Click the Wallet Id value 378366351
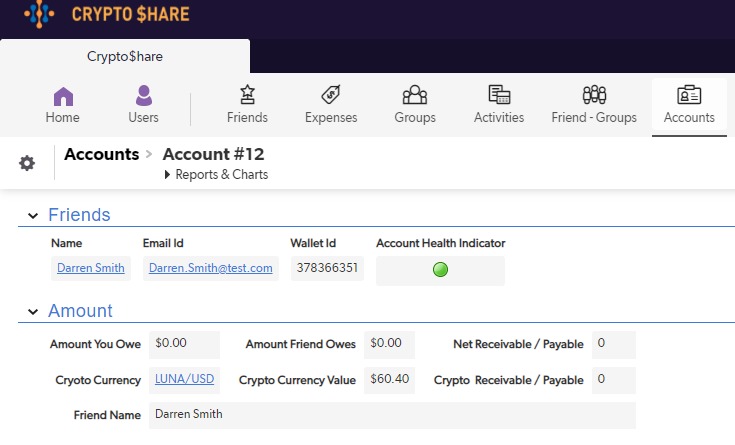 (x=327, y=268)
